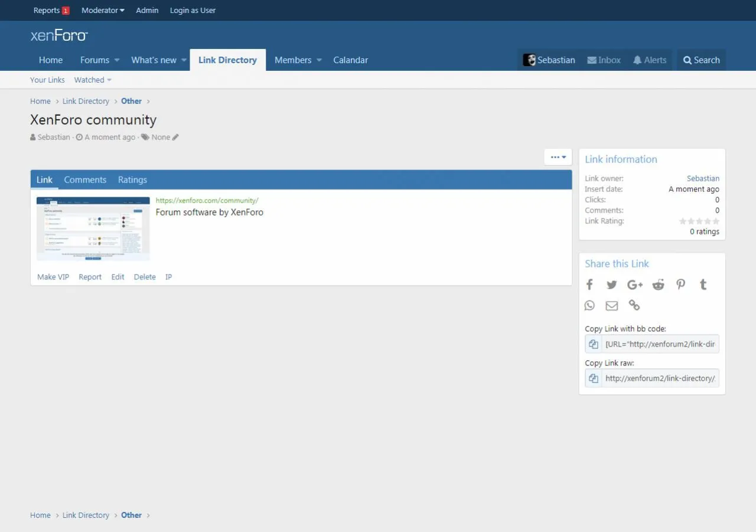Click the link rating stars
This screenshot has height=532, width=756.
point(699,221)
